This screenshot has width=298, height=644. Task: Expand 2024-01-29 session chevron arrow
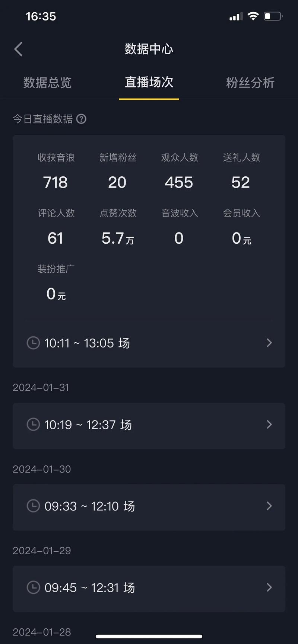[x=269, y=587]
